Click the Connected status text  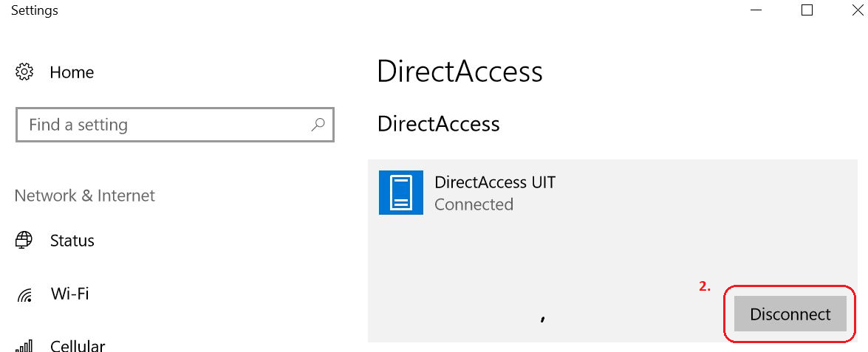point(474,204)
